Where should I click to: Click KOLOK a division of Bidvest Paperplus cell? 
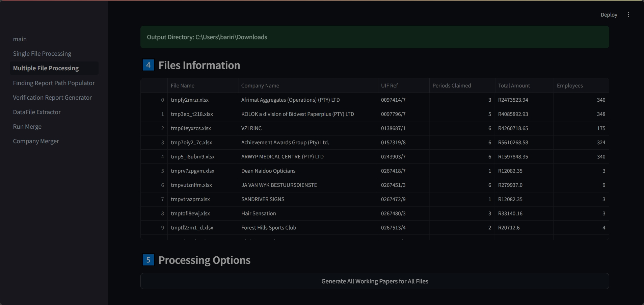(x=308, y=114)
